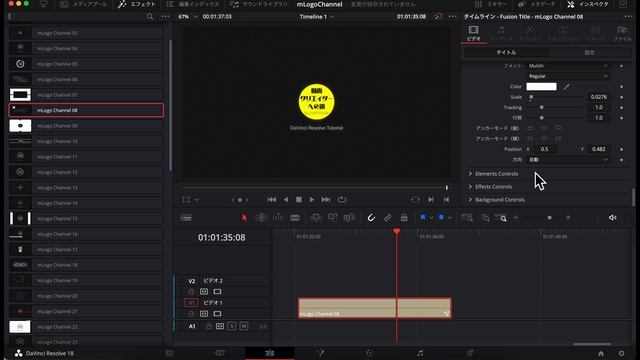This screenshot has height=360, width=640.
Task: Go to last frame
Action: click(326, 200)
